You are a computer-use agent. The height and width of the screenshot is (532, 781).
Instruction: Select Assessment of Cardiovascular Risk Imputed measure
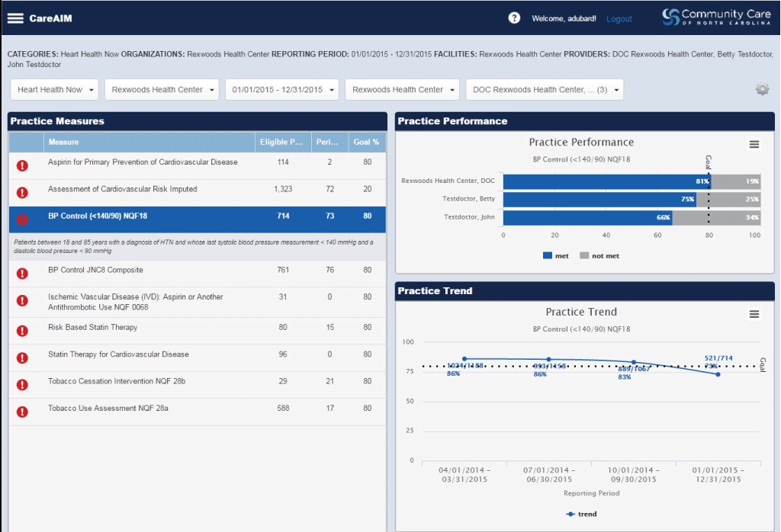coord(198,193)
